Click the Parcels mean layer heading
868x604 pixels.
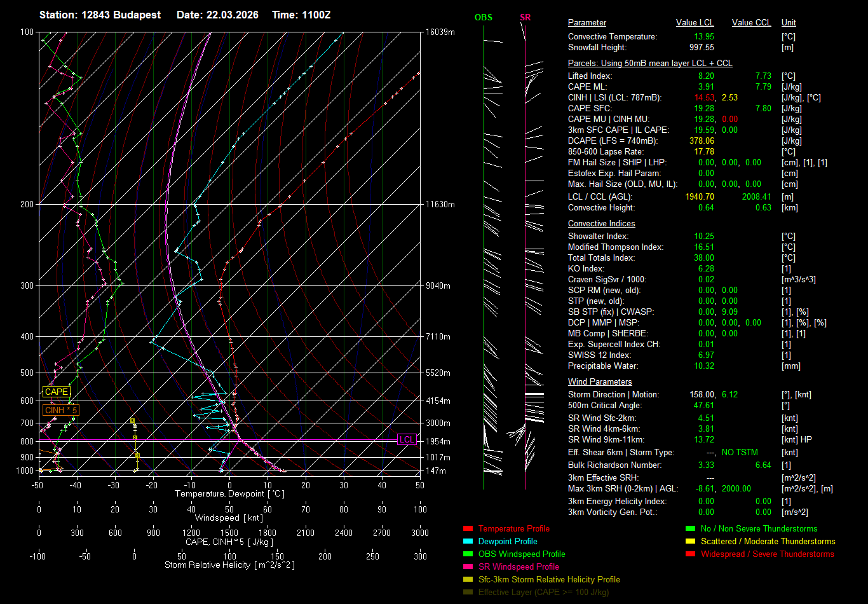[x=649, y=64]
